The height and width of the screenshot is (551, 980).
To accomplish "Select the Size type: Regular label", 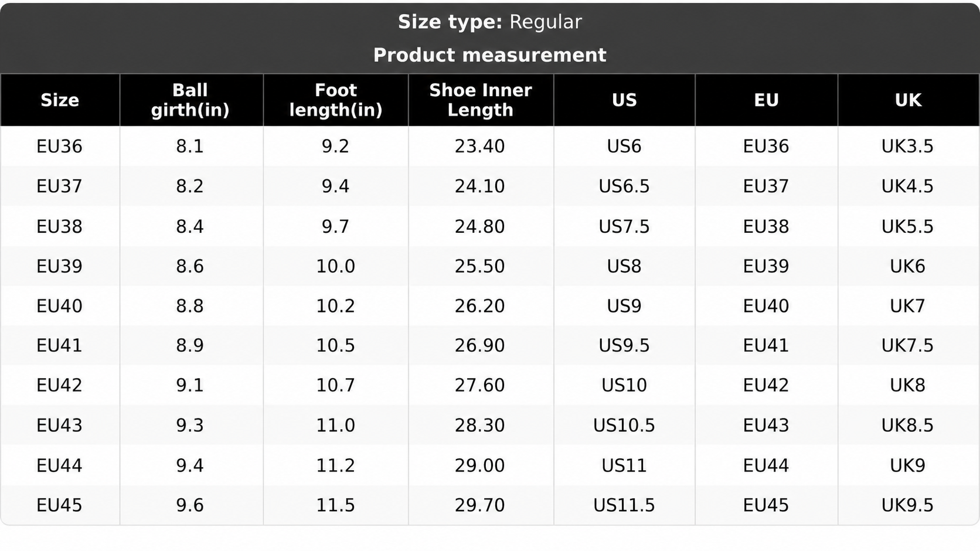I will [x=490, y=22].
